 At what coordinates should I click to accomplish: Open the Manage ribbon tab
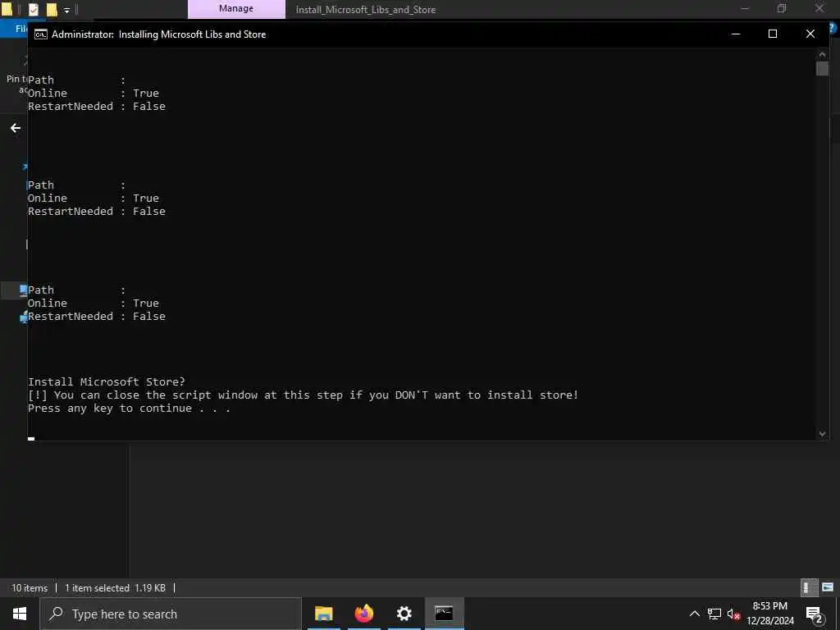pos(236,8)
